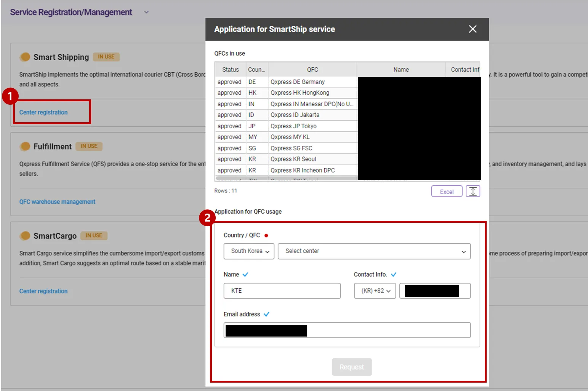588x391 pixels.
Task: Click the Smart Shipping orange status icon
Action: click(25, 57)
